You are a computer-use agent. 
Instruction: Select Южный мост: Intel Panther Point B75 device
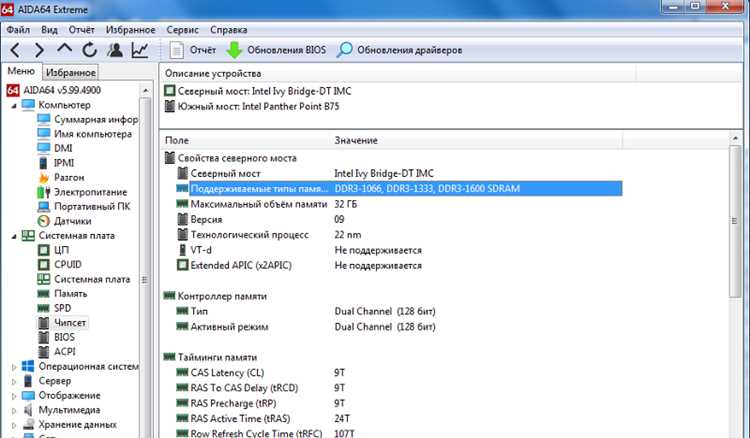(252, 106)
